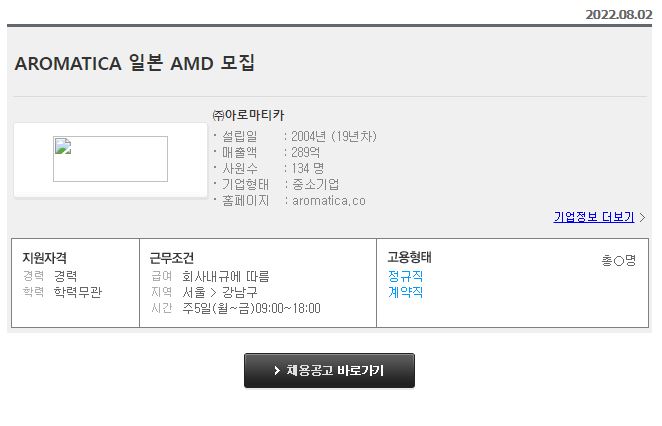
Task: Click the company name ㈜아로마티카
Action: [x=248, y=116]
